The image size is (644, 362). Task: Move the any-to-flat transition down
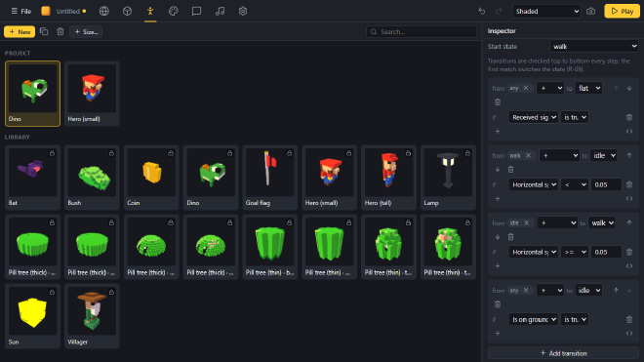coord(629,88)
